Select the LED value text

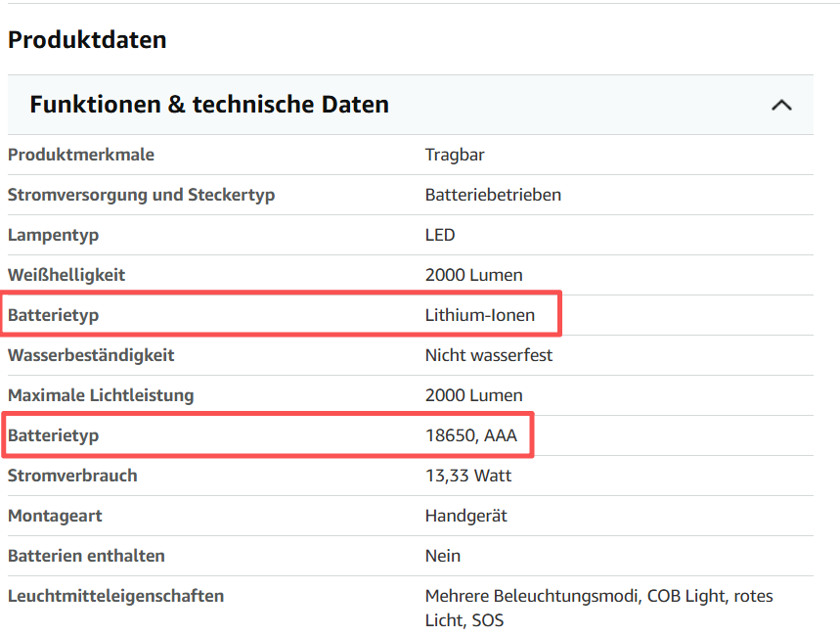(440, 235)
